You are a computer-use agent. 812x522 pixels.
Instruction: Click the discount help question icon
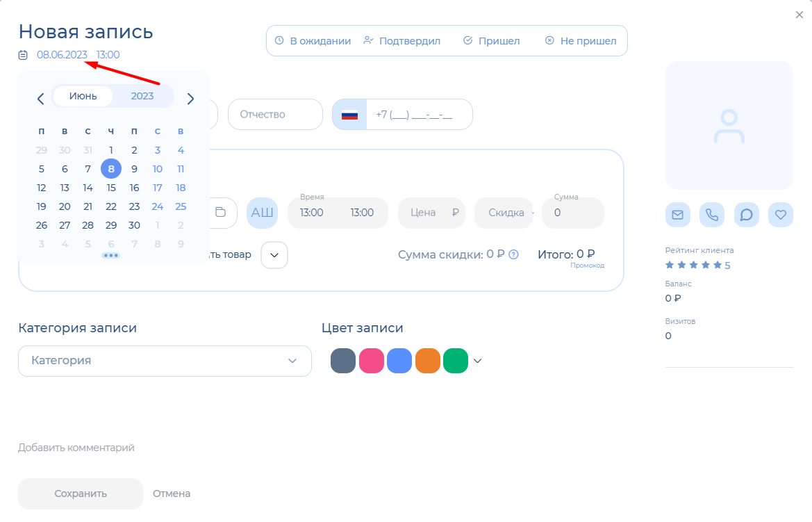[x=514, y=254]
